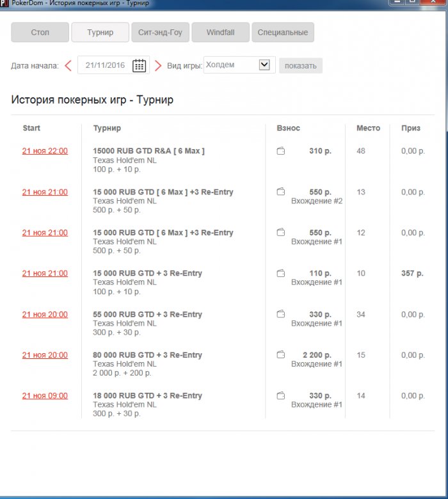Click wallet icon next to 550 р. Вхождение #2

pyautogui.click(x=281, y=191)
